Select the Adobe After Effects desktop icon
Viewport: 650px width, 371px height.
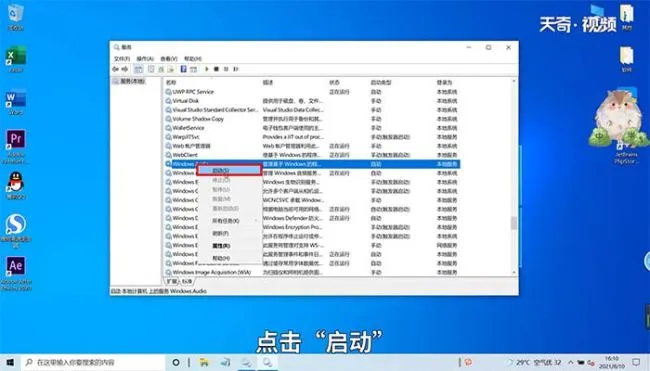point(16,273)
